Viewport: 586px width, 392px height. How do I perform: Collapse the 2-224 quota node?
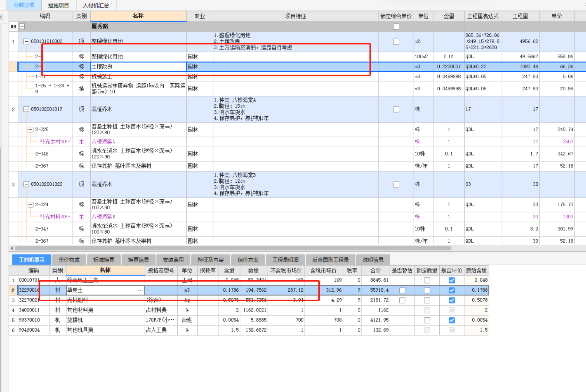coord(31,205)
